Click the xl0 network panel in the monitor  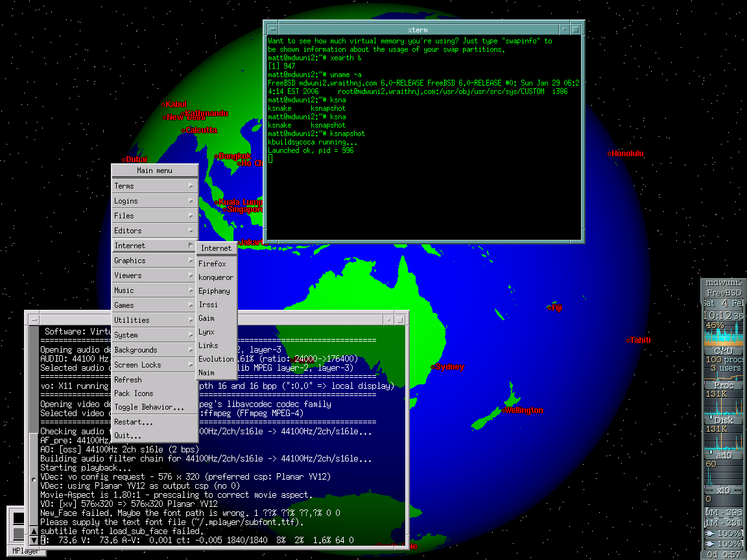click(x=724, y=490)
